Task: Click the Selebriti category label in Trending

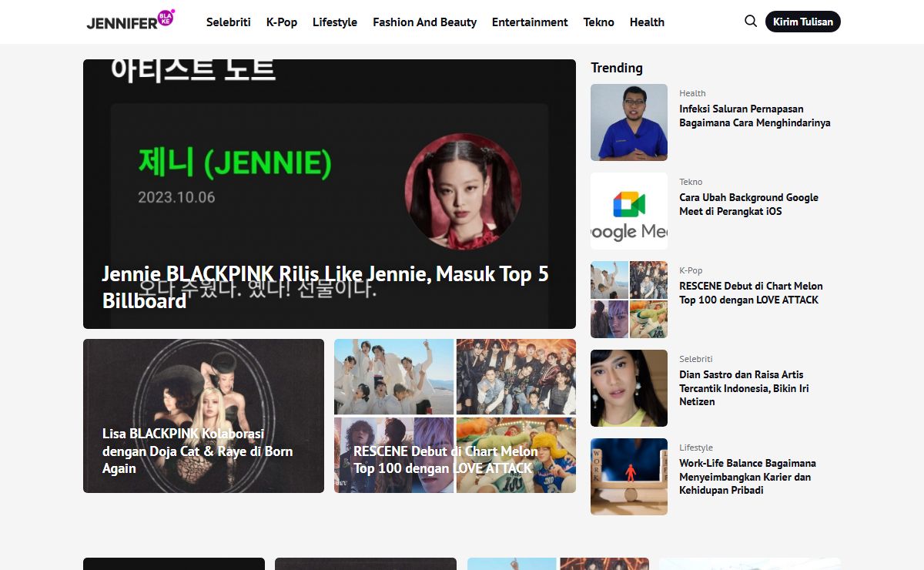Action: 696,359
